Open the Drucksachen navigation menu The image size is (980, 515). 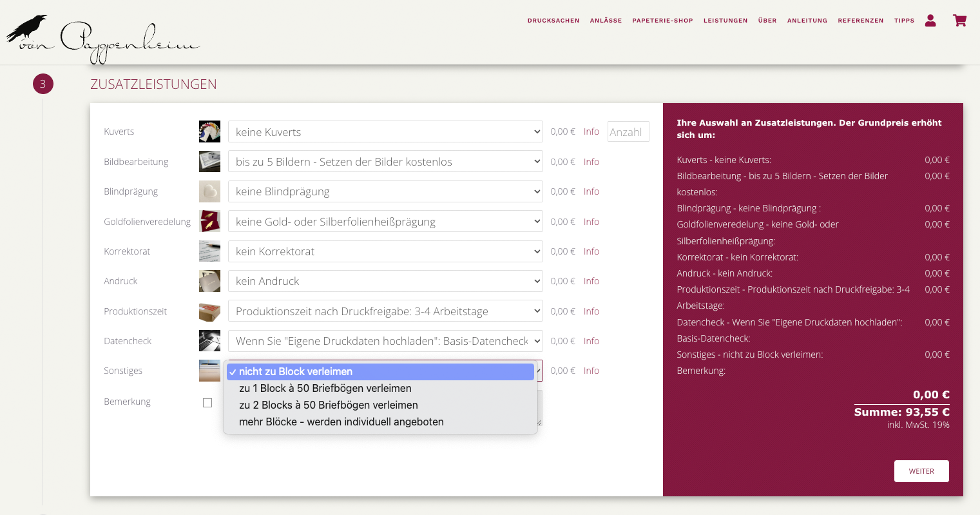coord(553,21)
